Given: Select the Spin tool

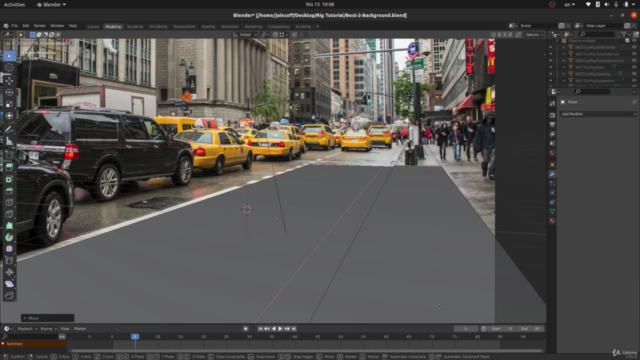Looking at the screenshot, I should click(9, 237).
